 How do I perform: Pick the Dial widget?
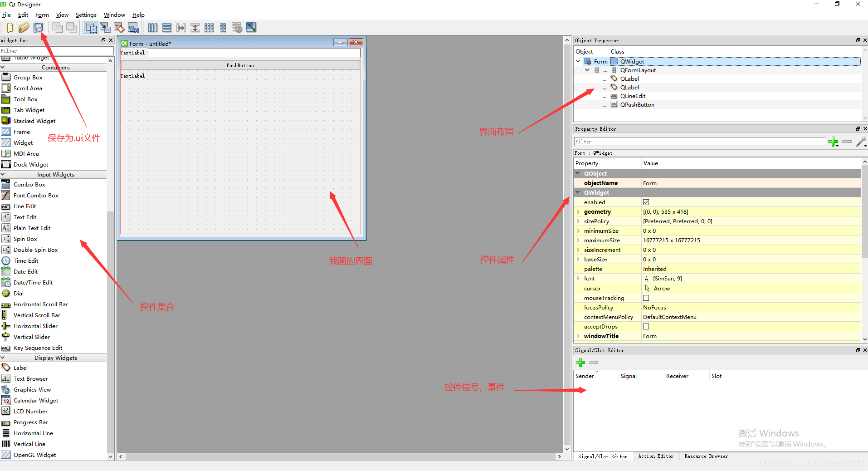point(19,294)
